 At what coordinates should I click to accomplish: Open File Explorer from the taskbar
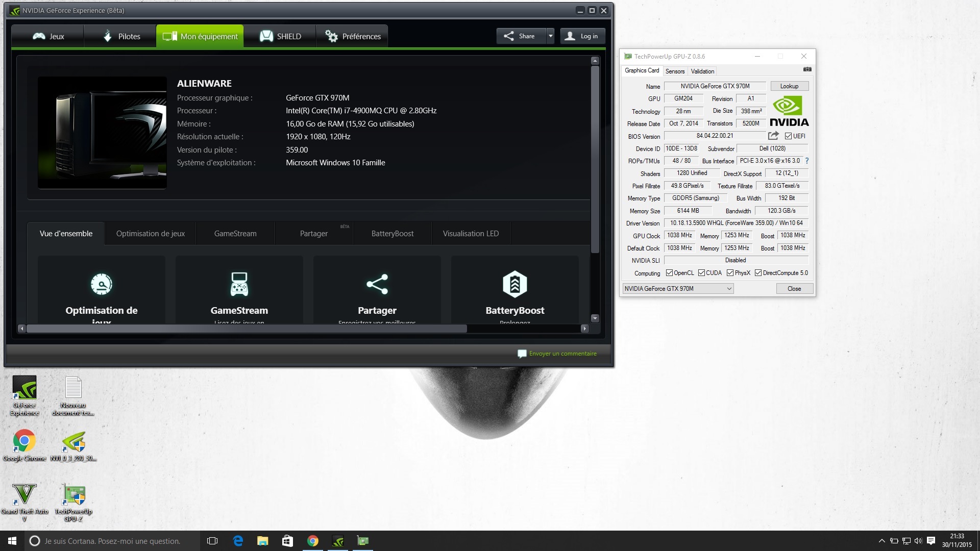[x=262, y=541]
